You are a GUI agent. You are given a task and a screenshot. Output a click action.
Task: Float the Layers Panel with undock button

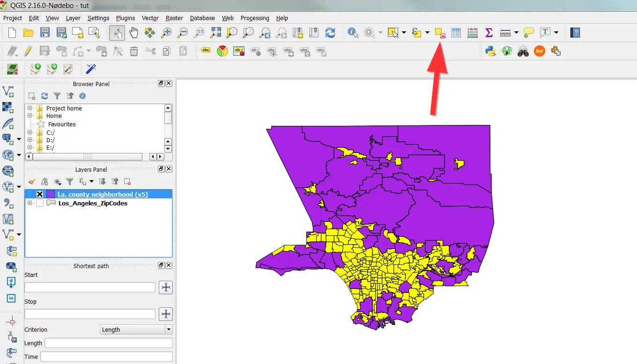(161, 169)
